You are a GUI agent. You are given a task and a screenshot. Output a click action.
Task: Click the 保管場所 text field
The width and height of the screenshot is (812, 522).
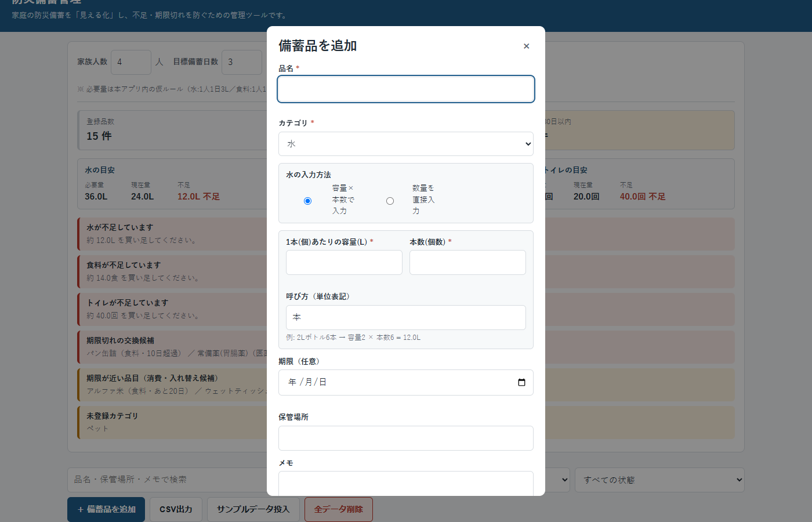click(x=406, y=438)
